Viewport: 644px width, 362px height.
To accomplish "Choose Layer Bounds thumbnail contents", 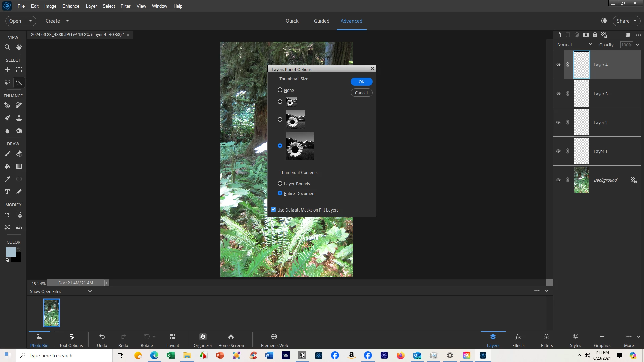I will click(x=280, y=184).
